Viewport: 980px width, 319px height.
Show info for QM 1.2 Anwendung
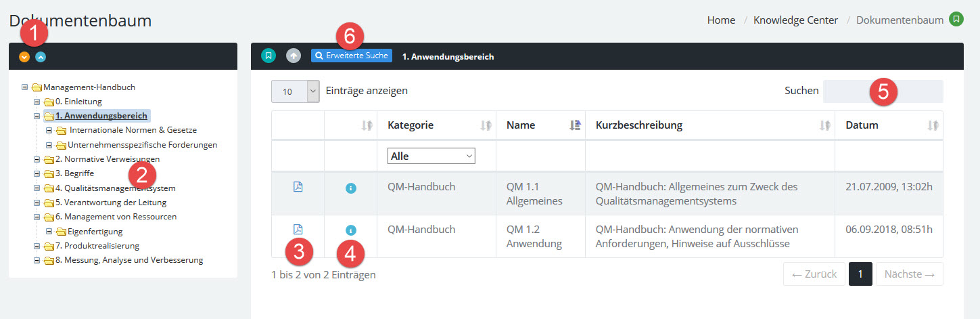point(350,230)
